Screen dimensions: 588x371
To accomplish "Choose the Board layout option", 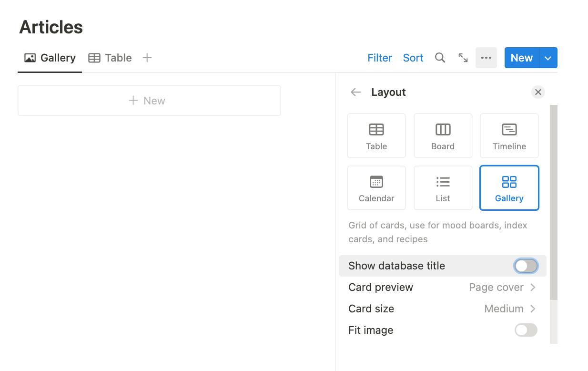I will 443,135.
